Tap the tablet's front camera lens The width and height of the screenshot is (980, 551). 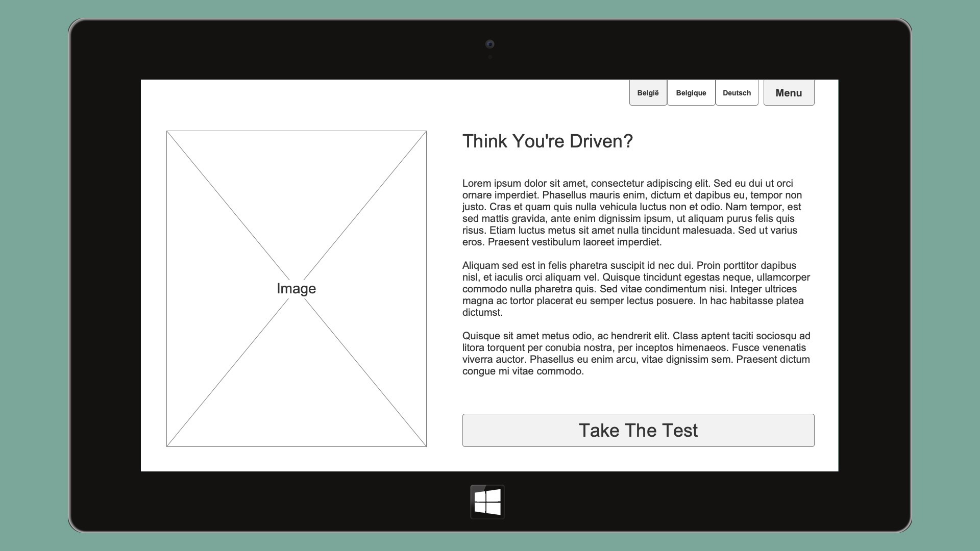point(489,44)
